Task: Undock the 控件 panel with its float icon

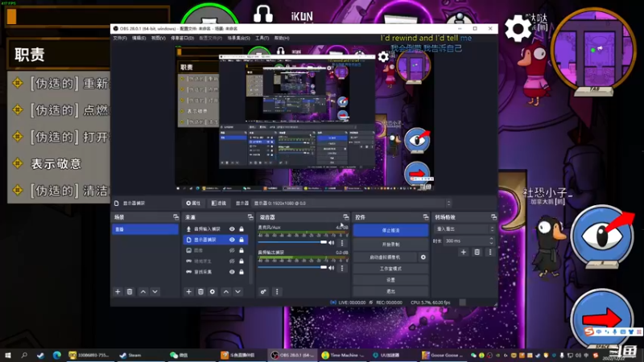Action: [426, 216]
